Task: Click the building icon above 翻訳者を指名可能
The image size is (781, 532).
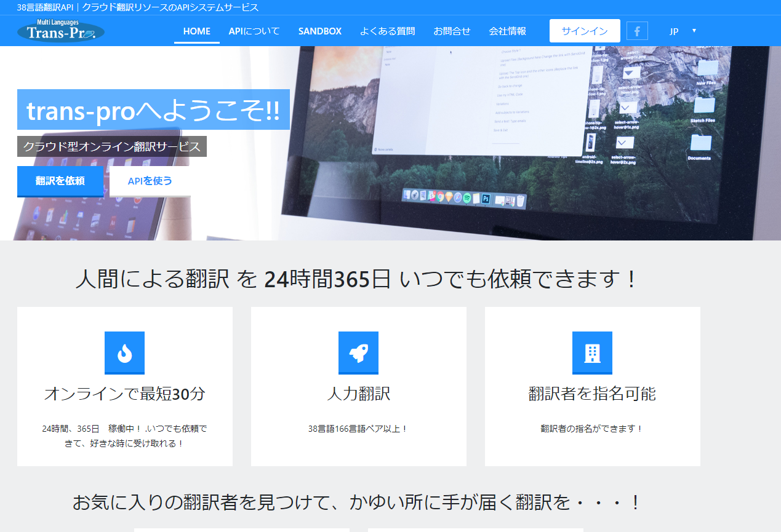Action: point(592,352)
